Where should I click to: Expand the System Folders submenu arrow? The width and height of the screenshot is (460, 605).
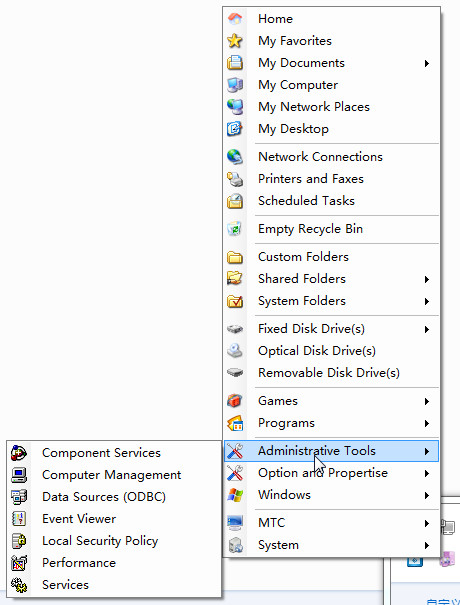pos(427,301)
